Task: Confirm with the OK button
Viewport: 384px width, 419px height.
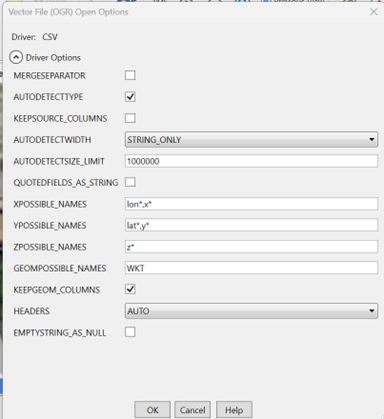Action: 152,410
